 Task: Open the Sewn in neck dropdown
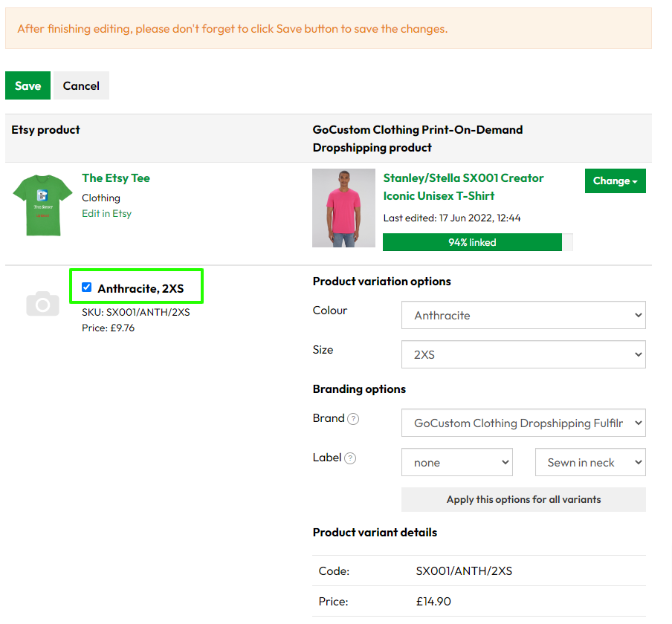[x=590, y=462]
